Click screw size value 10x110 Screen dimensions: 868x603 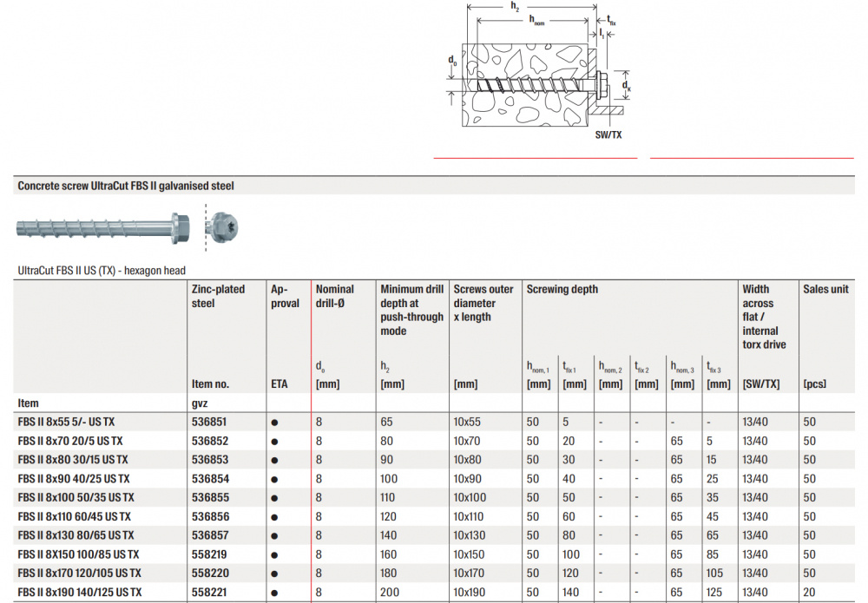coord(469,516)
